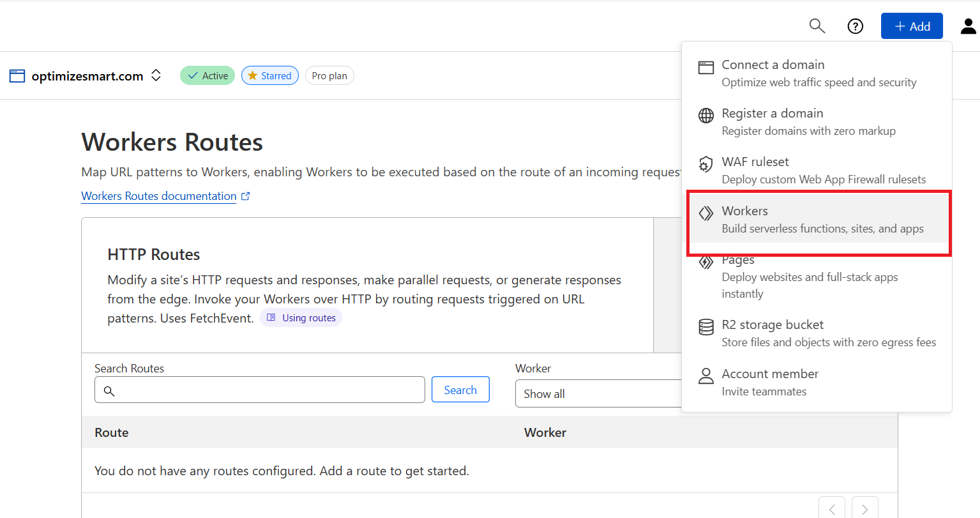
Task: Click the Connect a domain window icon
Action: pyautogui.click(x=705, y=68)
